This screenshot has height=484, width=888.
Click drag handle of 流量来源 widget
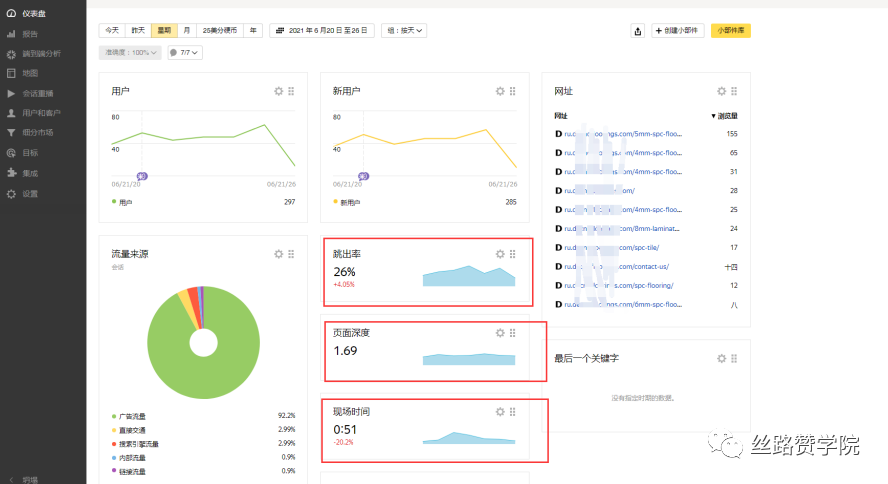291,254
